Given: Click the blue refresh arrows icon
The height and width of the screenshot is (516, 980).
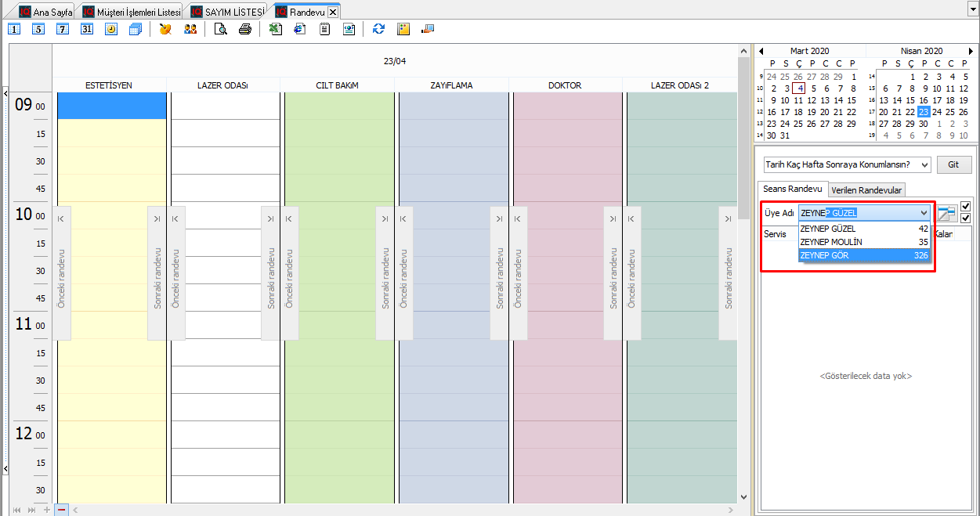Looking at the screenshot, I should pos(379,29).
